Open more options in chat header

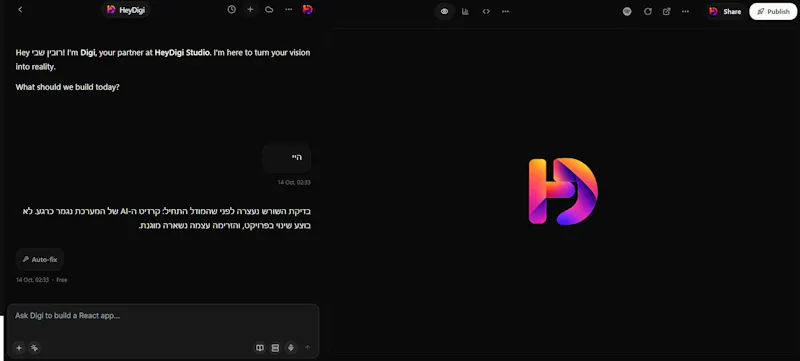[x=289, y=10]
